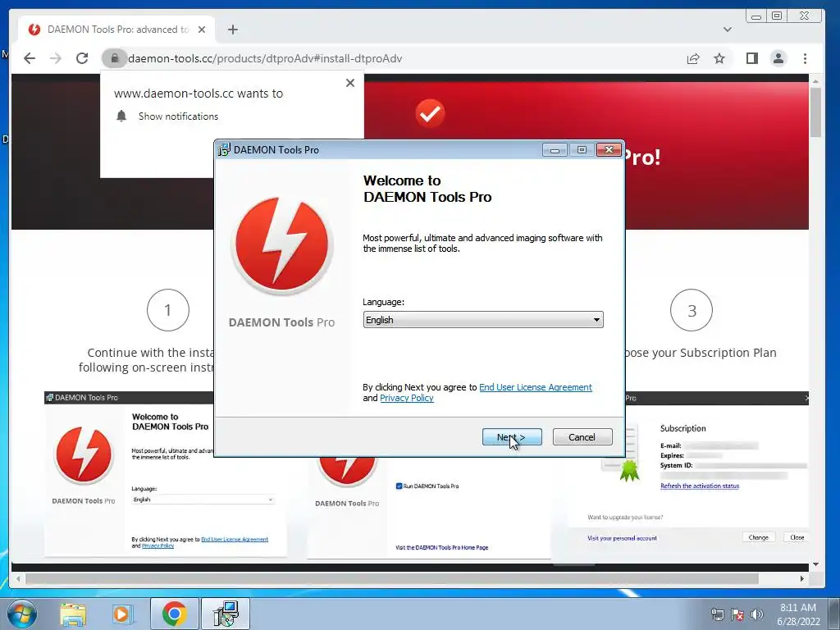Click the network tray icon

pyautogui.click(x=717, y=614)
